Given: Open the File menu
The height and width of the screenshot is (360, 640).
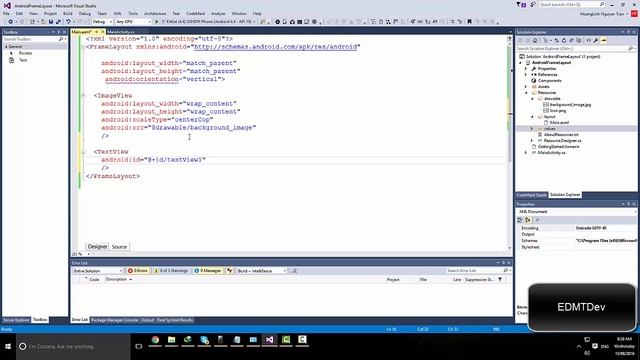Looking at the screenshot, I should (7, 13).
